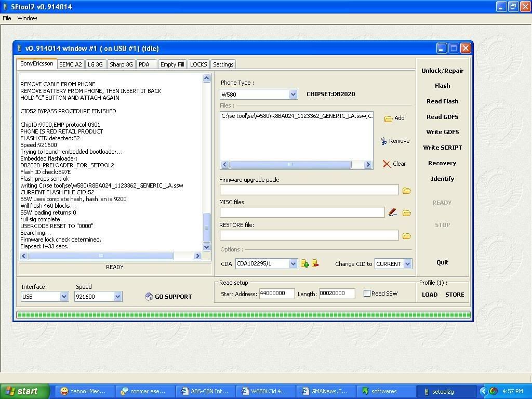Click the Files list horizontal scrollbar

(x=296, y=165)
